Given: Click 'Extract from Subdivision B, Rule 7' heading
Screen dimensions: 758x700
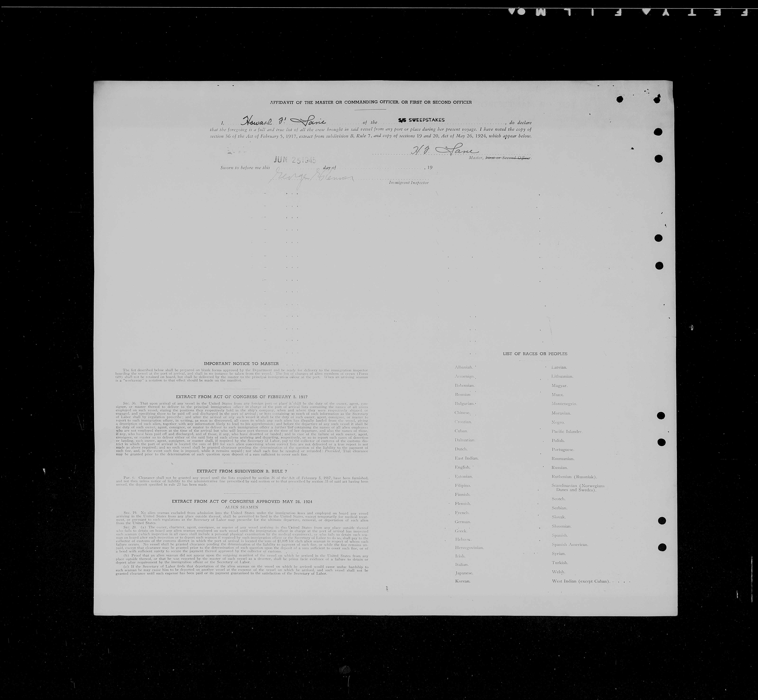Looking at the screenshot, I should tap(241, 471).
